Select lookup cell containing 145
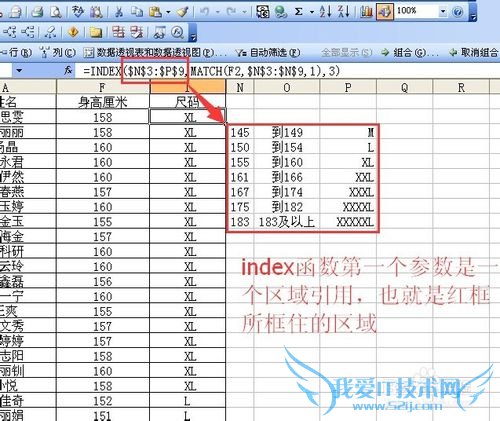The image size is (500, 421). pyautogui.click(x=240, y=132)
